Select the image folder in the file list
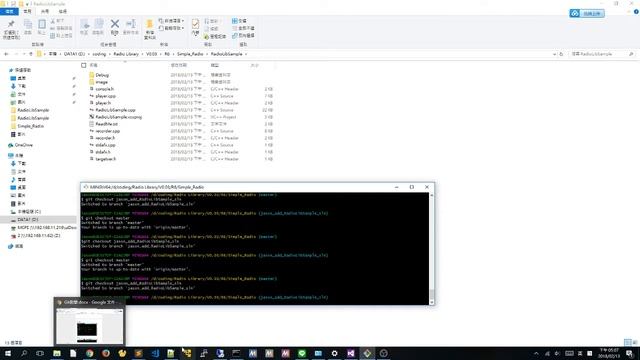Viewport: 640px width, 360px height. pos(102,82)
